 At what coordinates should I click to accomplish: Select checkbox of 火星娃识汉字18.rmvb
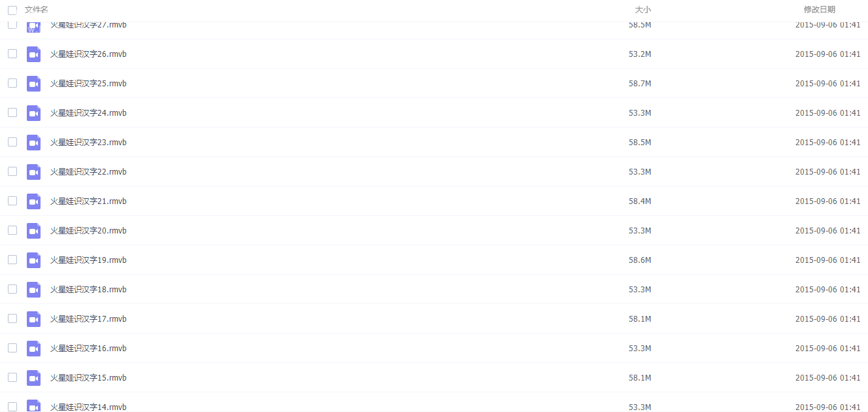tap(12, 289)
